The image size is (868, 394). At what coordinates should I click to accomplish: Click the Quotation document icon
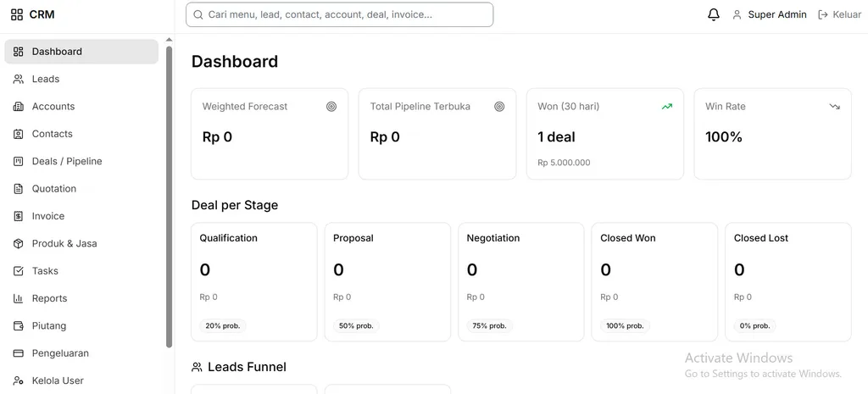(19, 189)
